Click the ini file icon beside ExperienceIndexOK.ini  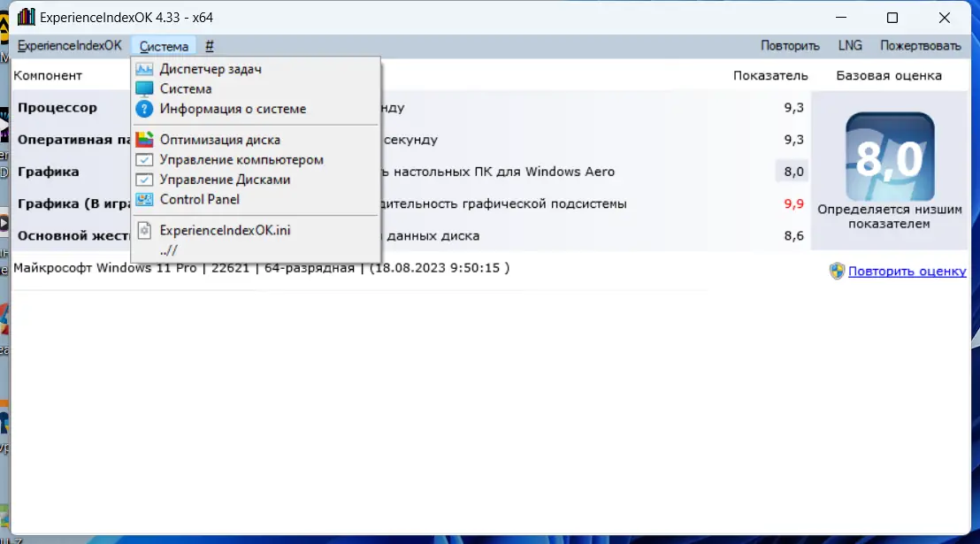[x=144, y=230]
